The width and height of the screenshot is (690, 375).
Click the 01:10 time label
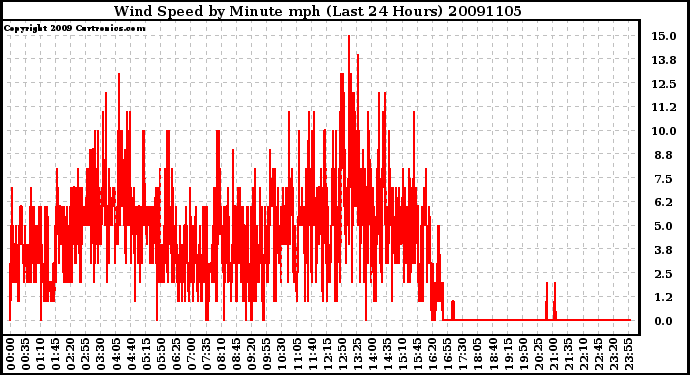click(40, 354)
